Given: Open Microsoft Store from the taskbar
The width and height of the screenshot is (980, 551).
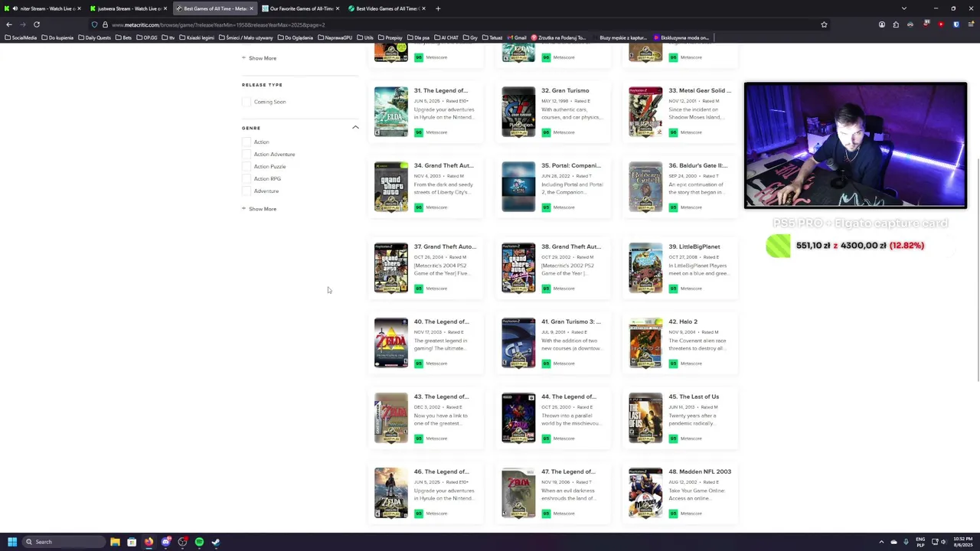Looking at the screenshot, I should (132, 542).
